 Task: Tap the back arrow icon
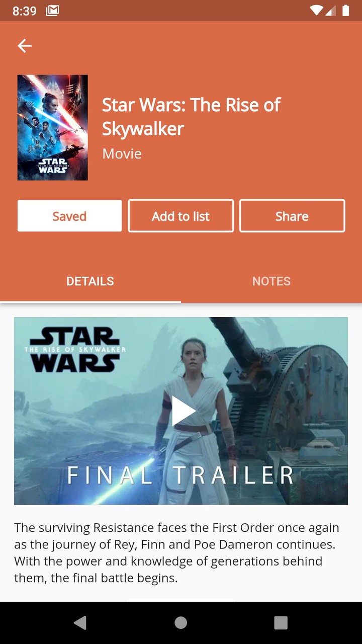pos(25,46)
